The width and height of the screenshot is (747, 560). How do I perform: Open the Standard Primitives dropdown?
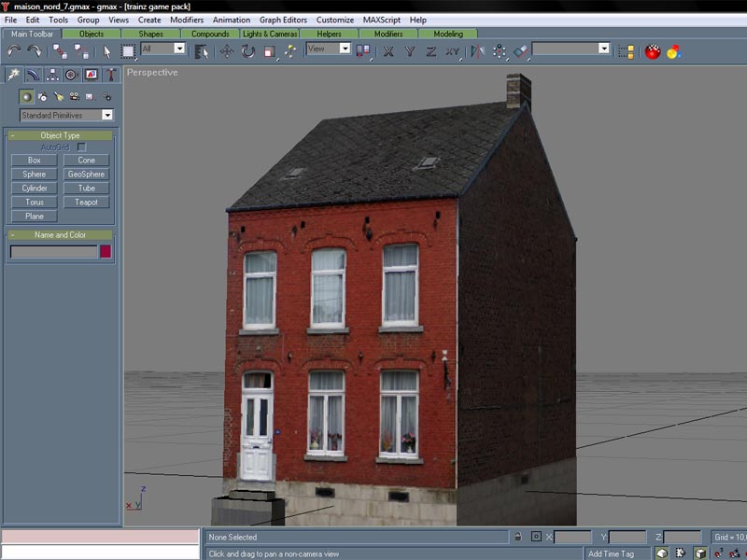tap(66, 115)
